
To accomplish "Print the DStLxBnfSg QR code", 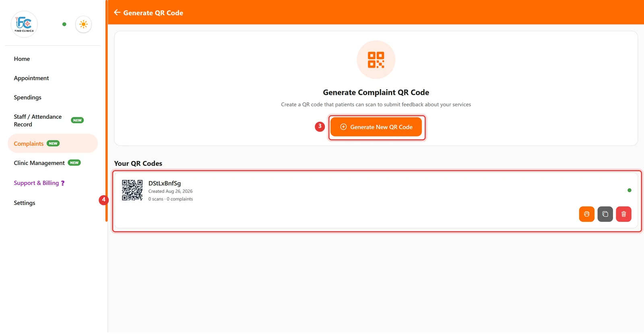I will 587,214.
